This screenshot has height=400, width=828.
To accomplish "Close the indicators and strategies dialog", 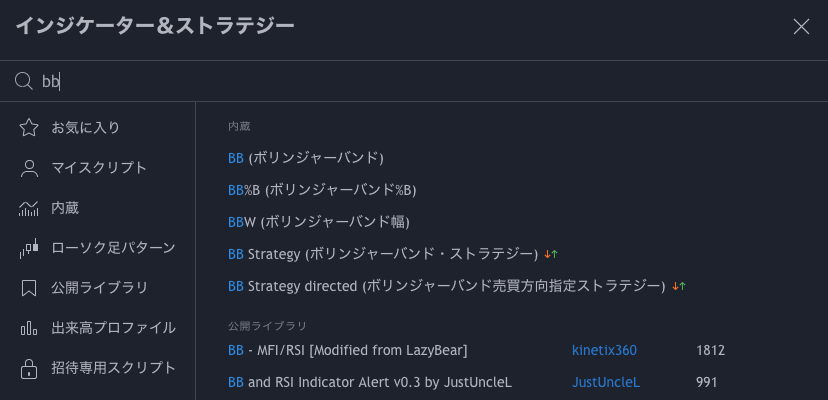I will [x=801, y=27].
